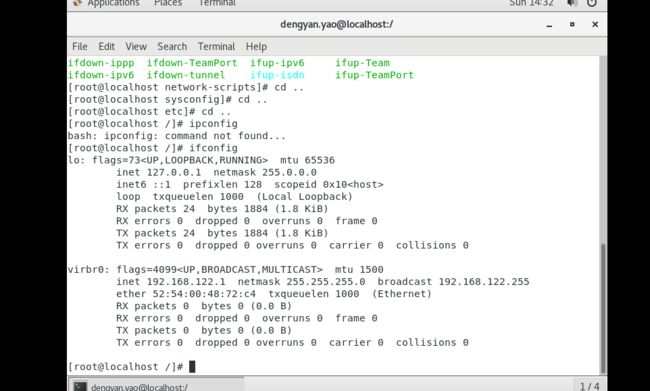Click the text 'ifup-Team'
Image resolution: width=650 pixels, height=391 pixels.
[362, 63]
